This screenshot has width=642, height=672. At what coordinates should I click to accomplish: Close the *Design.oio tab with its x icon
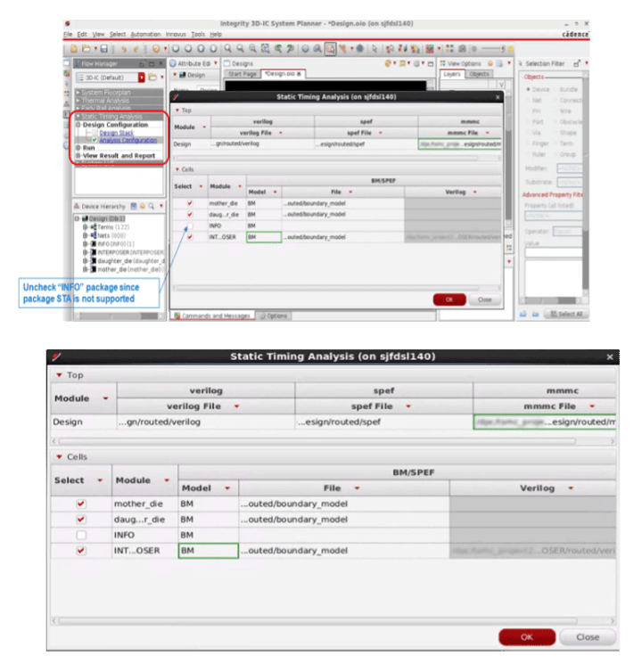(299, 74)
